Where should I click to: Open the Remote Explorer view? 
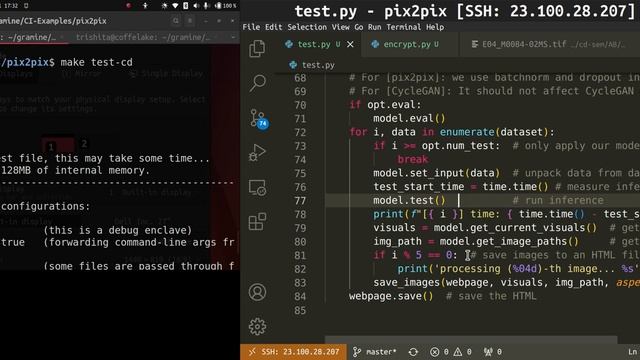(x=257, y=188)
